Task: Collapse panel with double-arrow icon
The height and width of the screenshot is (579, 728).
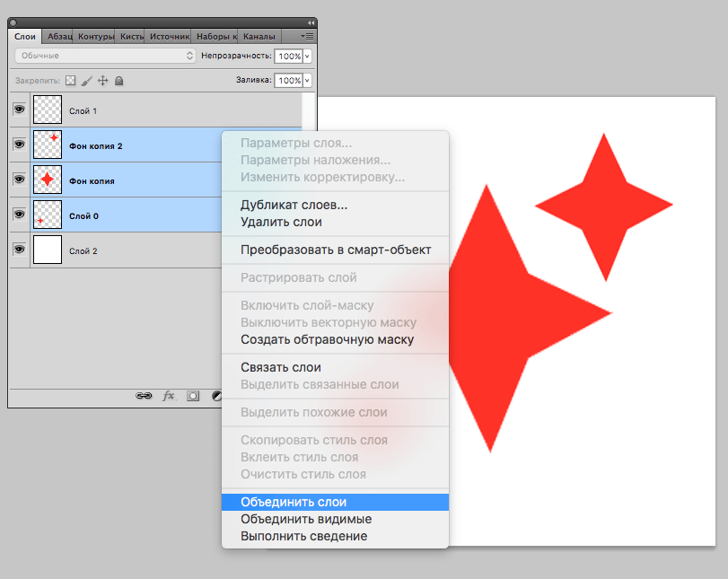Action: [311, 22]
